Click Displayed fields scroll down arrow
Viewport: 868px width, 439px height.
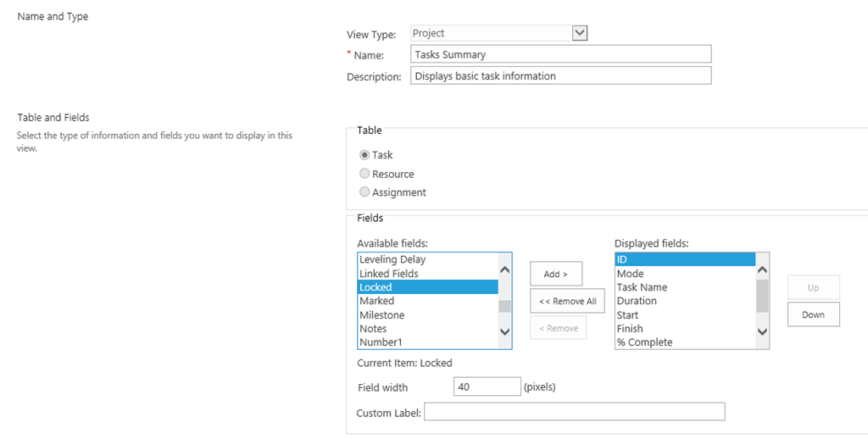click(x=762, y=331)
